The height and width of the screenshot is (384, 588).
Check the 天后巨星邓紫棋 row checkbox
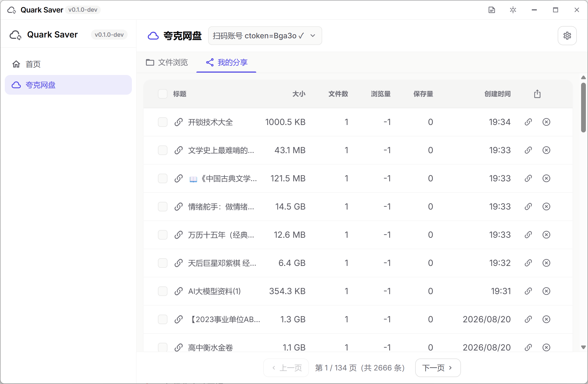pos(163,263)
